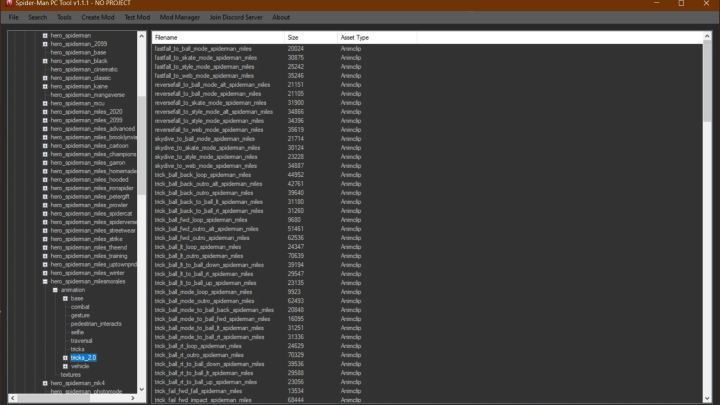Select trick_ball_mode_loop_spiderman_miles file
This screenshot has height=405, width=720.
[x=203, y=292]
